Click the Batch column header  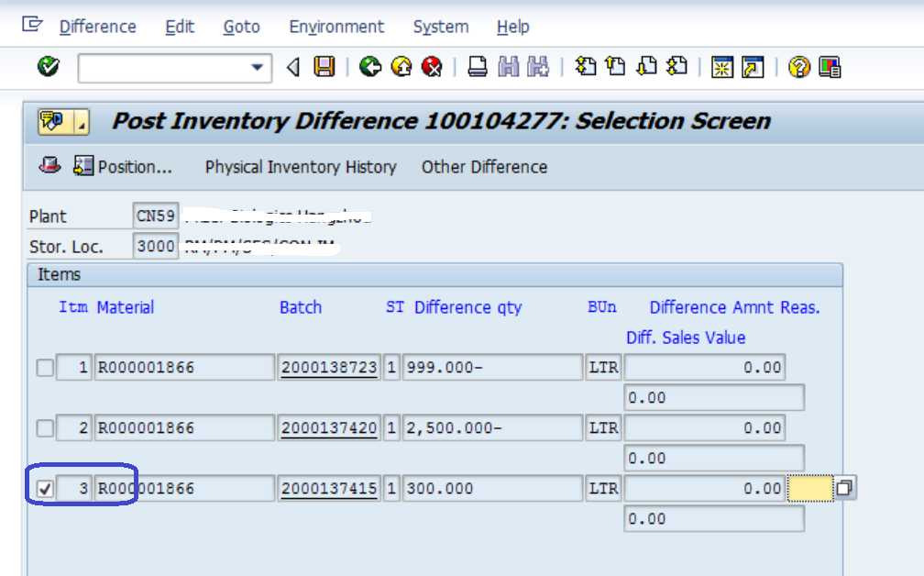point(301,307)
